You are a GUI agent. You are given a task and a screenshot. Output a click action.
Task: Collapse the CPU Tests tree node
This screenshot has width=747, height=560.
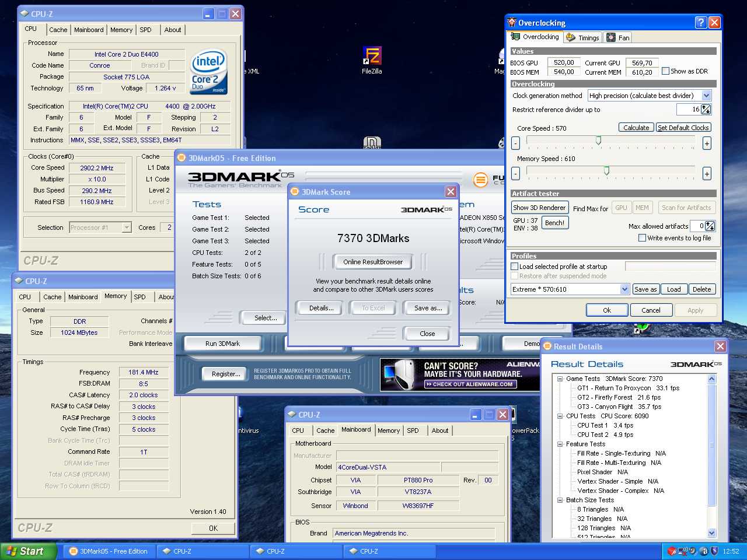coord(560,416)
